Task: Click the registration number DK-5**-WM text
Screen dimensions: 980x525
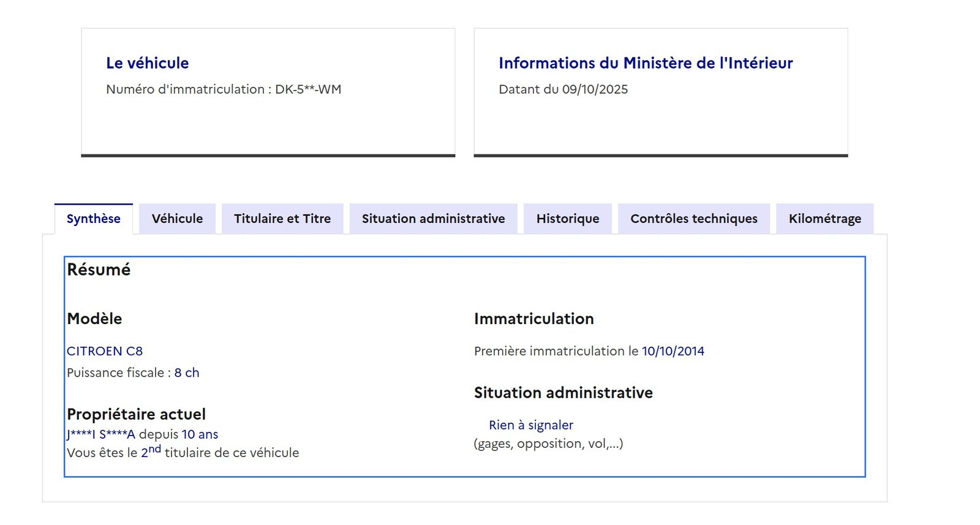Action: [307, 89]
